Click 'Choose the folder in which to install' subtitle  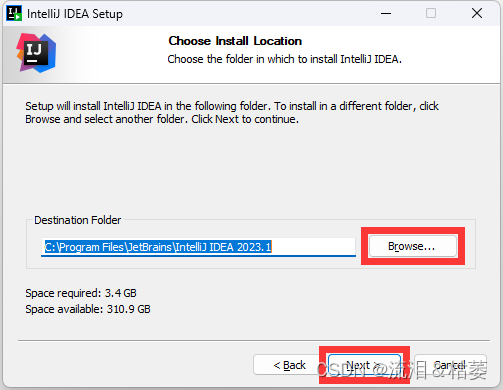(285, 59)
